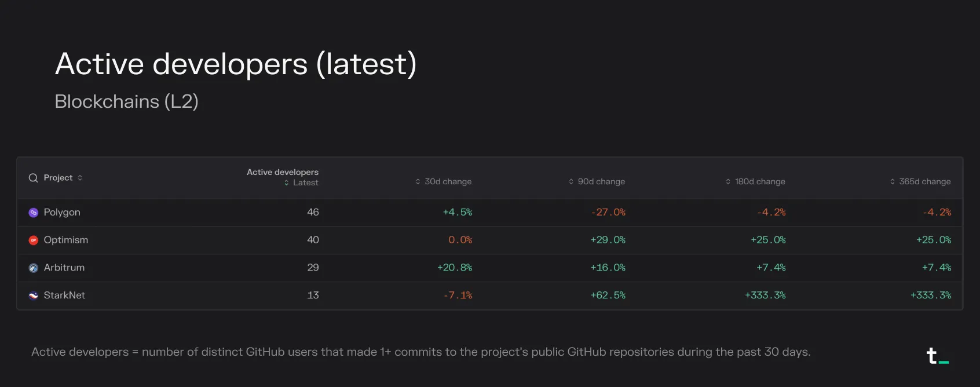The width and height of the screenshot is (980, 387).
Task: Sort by Active developers Latest arrows
Action: click(286, 182)
